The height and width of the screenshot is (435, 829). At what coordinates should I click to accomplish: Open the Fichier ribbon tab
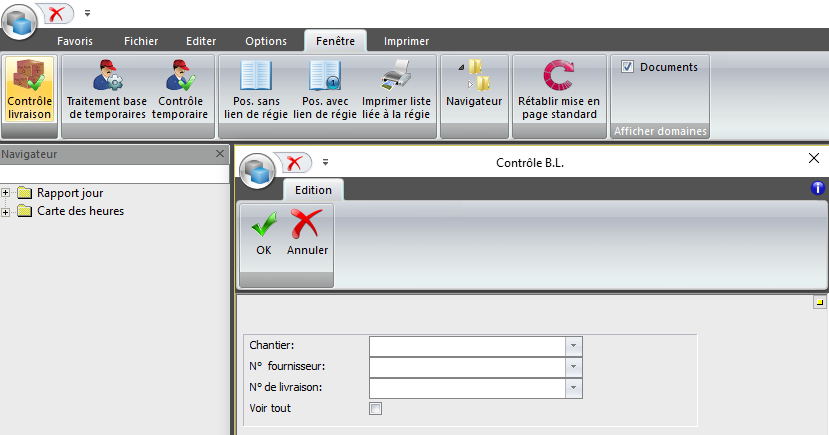pos(141,41)
